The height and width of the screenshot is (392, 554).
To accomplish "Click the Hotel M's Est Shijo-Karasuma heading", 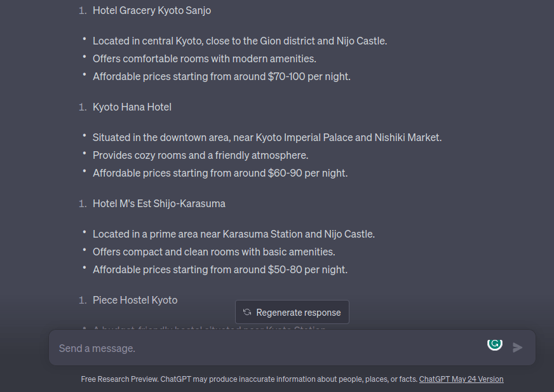I will click(159, 203).
